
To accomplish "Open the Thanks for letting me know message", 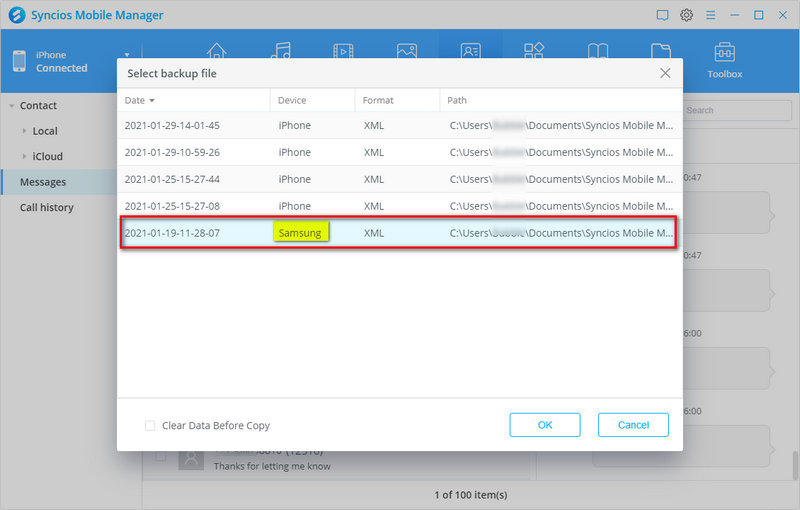I will pyautogui.click(x=272, y=466).
